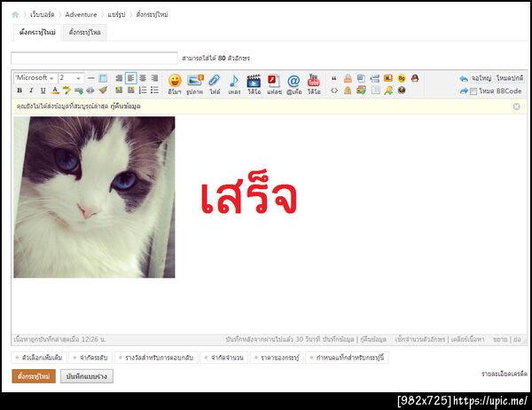Click the penguin QQ icon
The height and width of the screenshot is (410, 532).
click(x=415, y=78)
